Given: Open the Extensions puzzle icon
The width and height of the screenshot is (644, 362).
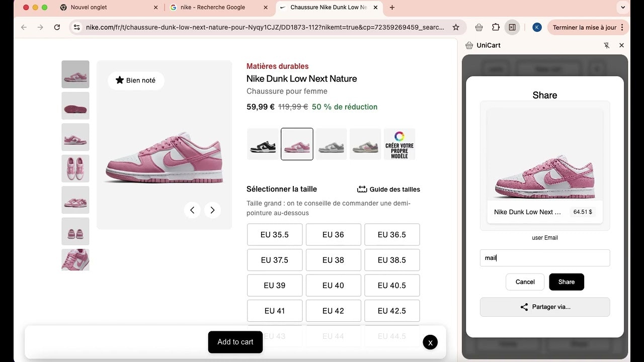Looking at the screenshot, I should pyautogui.click(x=496, y=27).
